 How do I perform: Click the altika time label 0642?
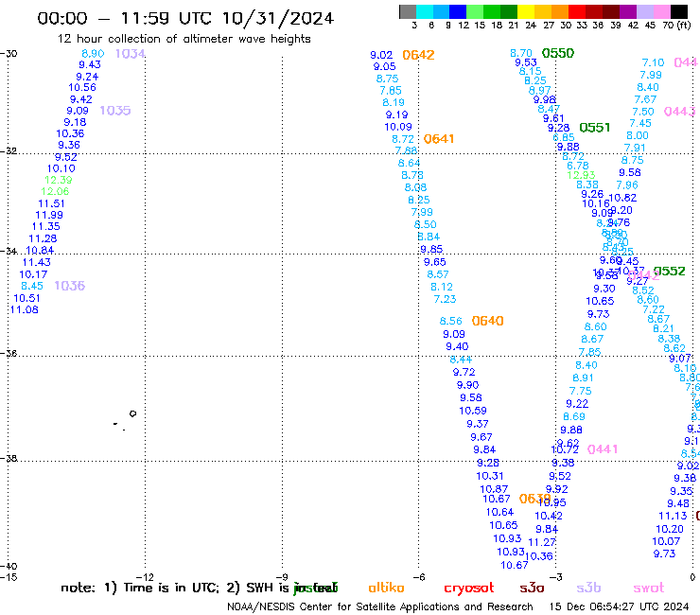[418, 55]
